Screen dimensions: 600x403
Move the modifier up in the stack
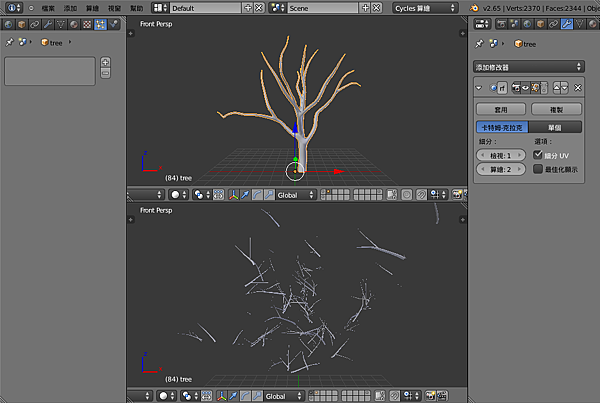[557, 88]
